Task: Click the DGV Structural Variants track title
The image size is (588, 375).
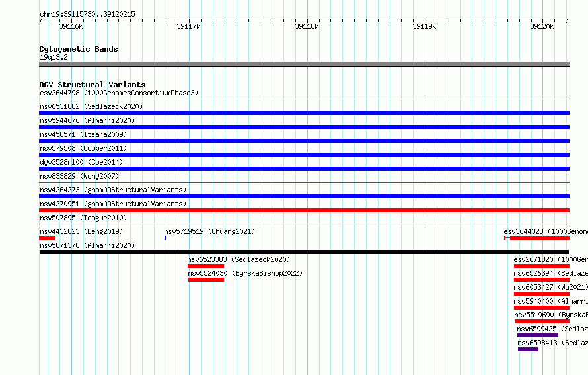Action: pyautogui.click(x=92, y=85)
